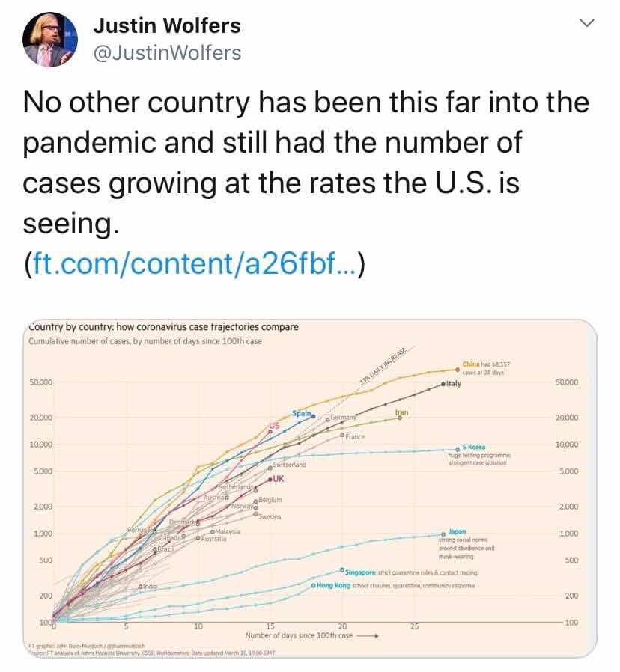Click the Spain label on the chart
Viewport: 620px width, 672px height.
(x=302, y=414)
